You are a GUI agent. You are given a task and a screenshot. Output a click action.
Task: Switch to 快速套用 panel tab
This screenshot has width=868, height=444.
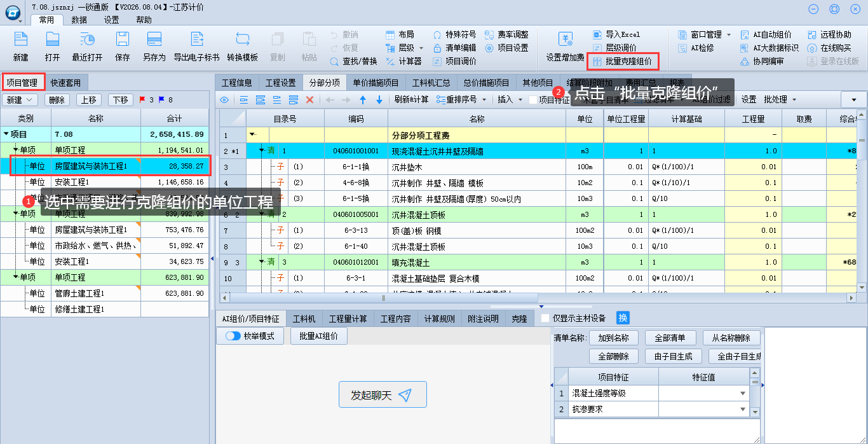click(67, 82)
